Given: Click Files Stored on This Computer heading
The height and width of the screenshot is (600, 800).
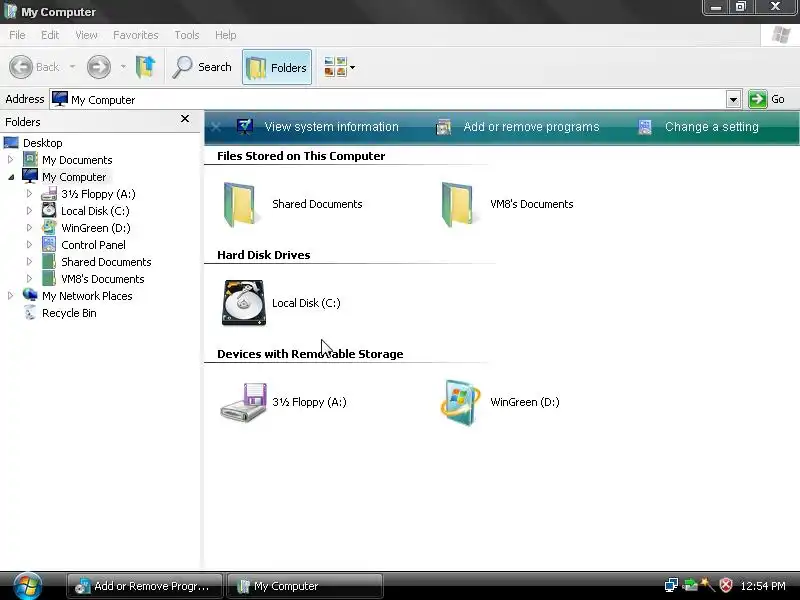Looking at the screenshot, I should coord(301,156).
